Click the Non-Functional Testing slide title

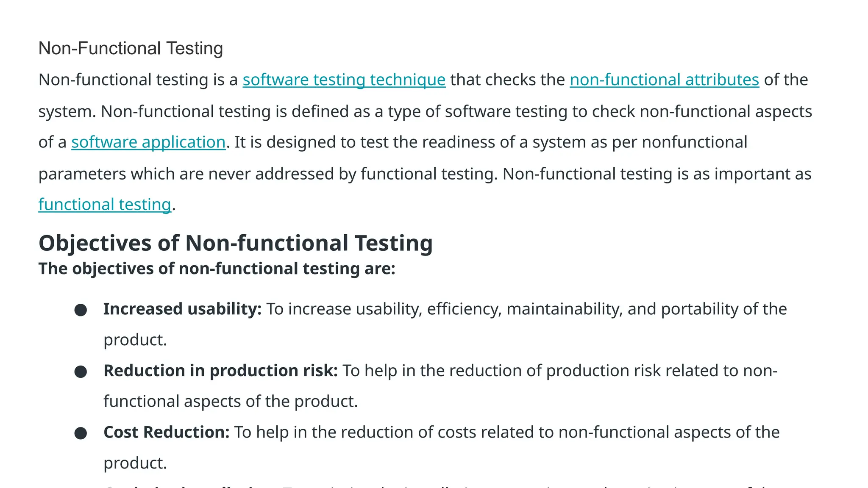pos(131,48)
